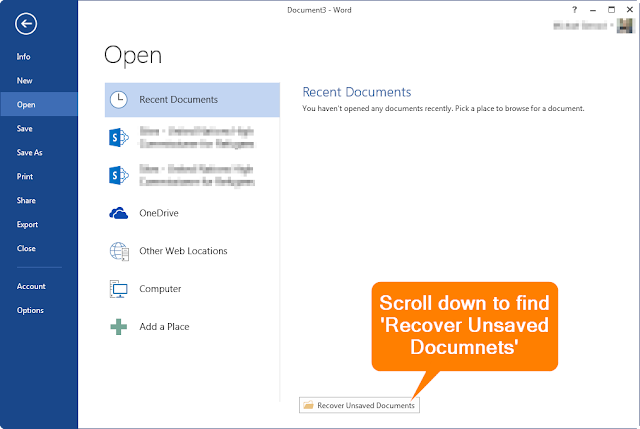Click the Computer monitor icon
Image resolution: width=640 pixels, height=429 pixels.
click(x=119, y=289)
